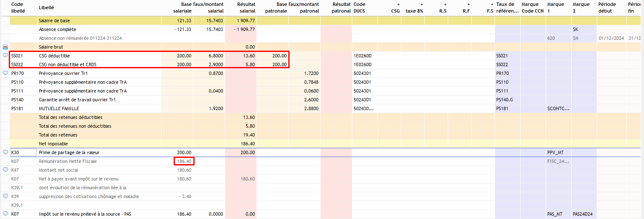
Task: Click the Libellé column header
Action: tap(46, 8)
